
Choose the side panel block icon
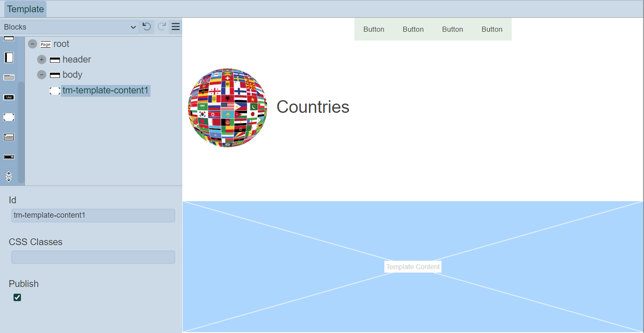click(x=9, y=57)
